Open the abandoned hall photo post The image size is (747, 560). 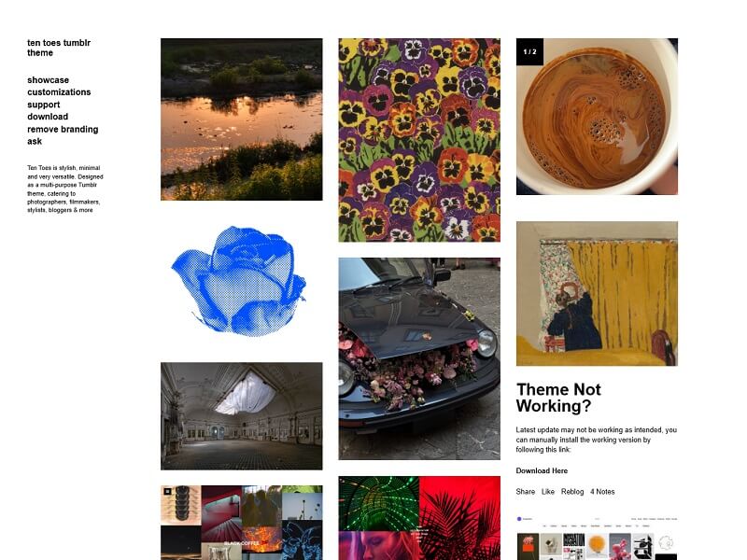(x=242, y=416)
